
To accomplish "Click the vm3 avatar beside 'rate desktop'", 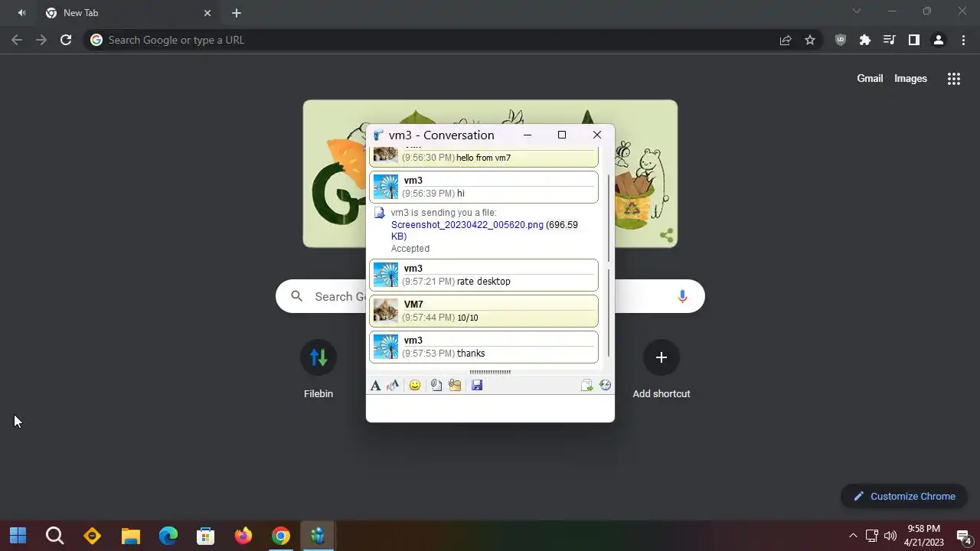I will coord(386,275).
